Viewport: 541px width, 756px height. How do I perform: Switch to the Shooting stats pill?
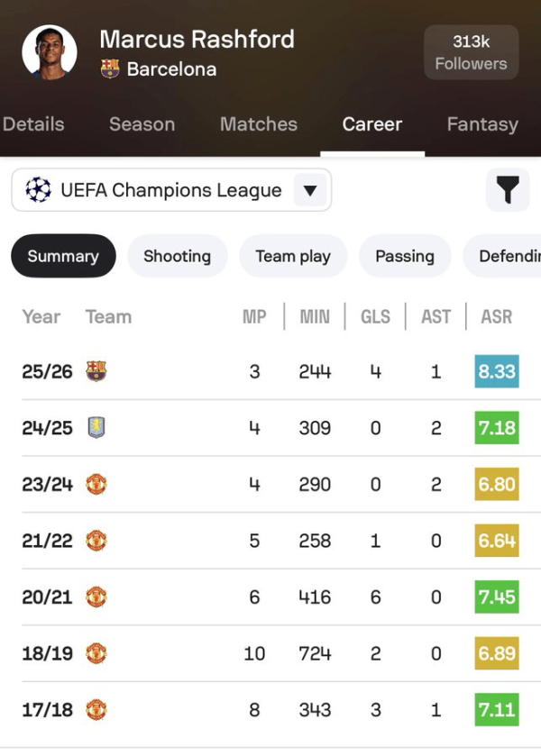[177, 256]
